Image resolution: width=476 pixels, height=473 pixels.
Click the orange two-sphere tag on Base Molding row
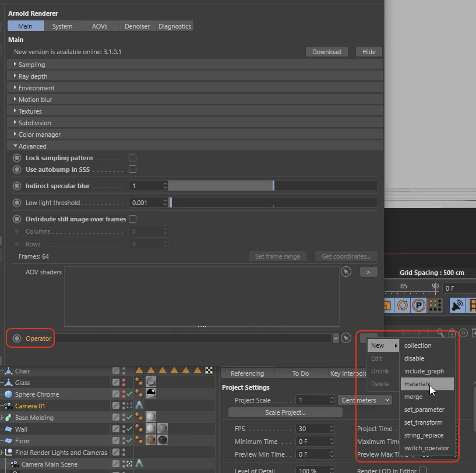point(139,416)
